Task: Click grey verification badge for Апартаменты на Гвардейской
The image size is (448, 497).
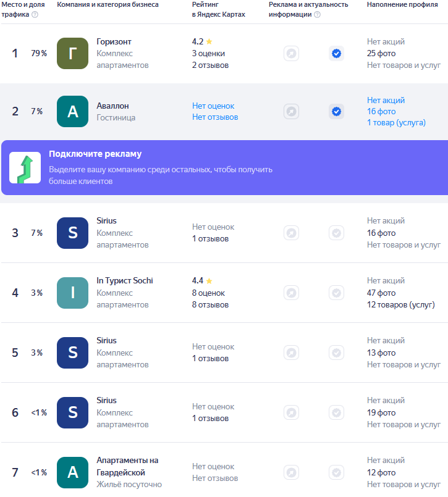Action: (x=336, y=472)
